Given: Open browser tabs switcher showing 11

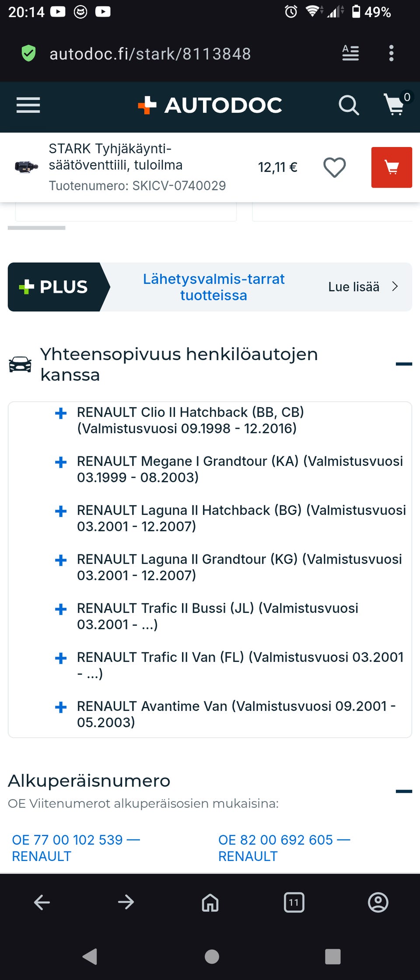Looking at the screenshot, I should [294, 902].
